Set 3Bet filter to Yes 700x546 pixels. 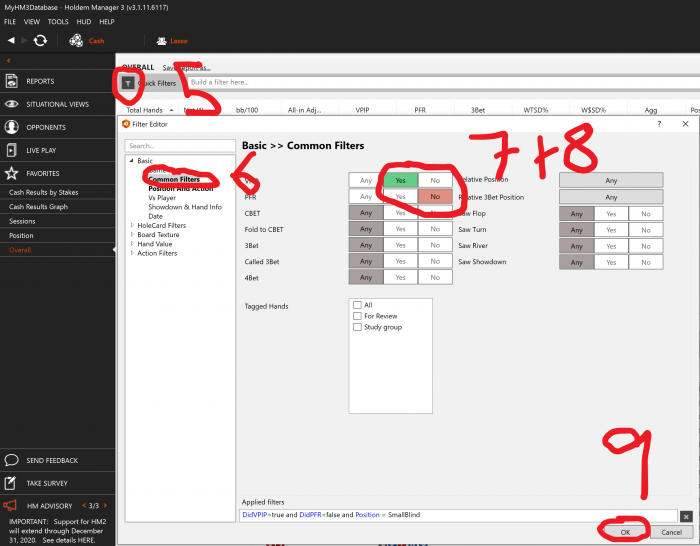pyautogui.click(x=400, y=245)
